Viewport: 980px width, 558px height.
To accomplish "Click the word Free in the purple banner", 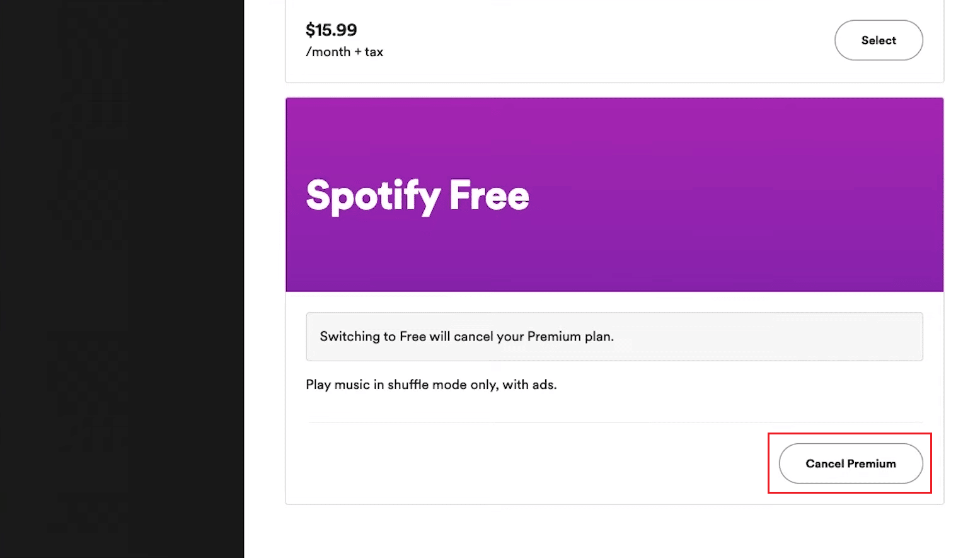I will click(490, 195).
